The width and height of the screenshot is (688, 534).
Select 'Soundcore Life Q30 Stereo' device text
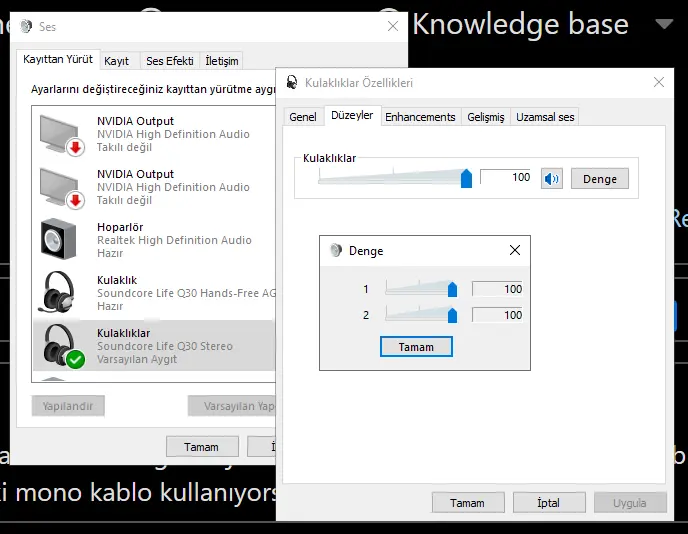click(165, 346)
